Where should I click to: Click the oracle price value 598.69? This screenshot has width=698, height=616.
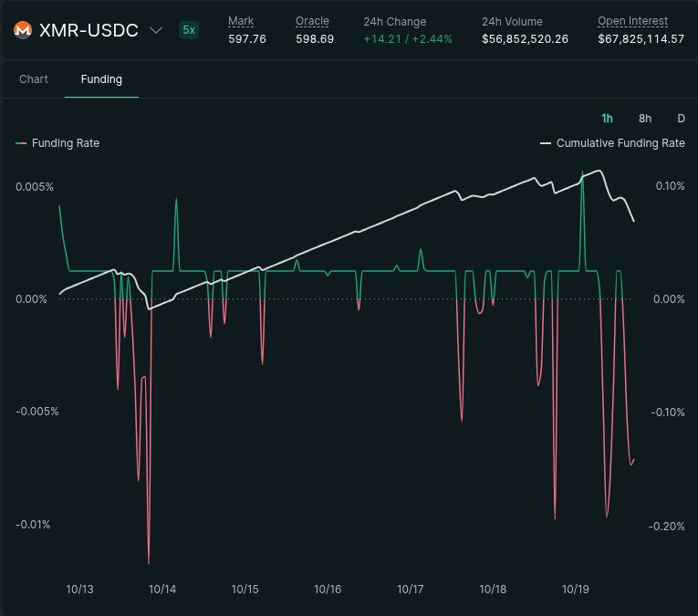[315, 39]
